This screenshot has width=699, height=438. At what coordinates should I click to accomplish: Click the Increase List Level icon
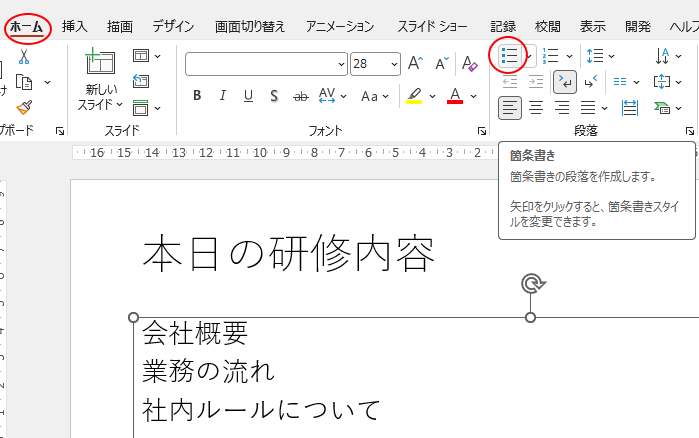pos(536,82)
